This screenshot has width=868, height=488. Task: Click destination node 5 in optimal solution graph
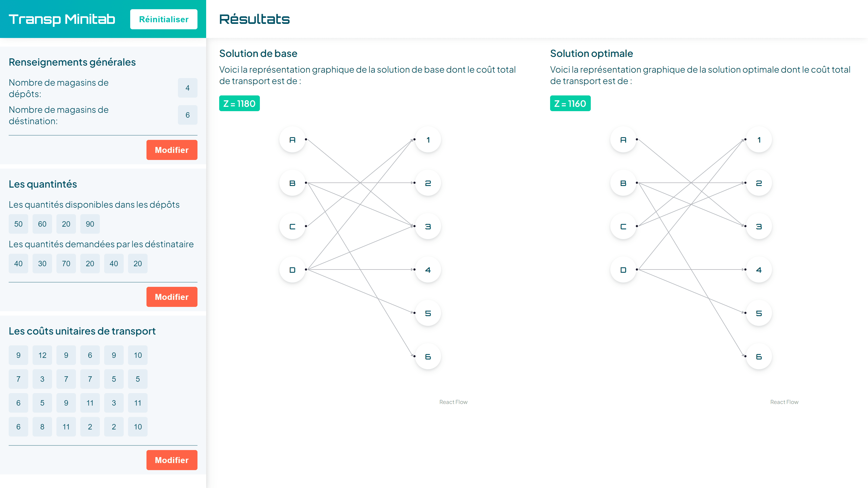[x=759, y=313]
